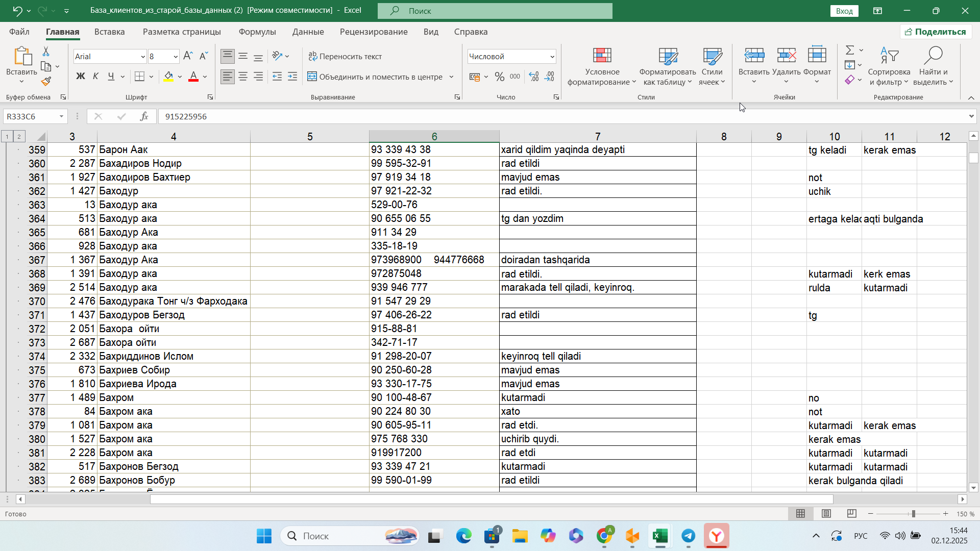Enable Wrap Text (Переносить текст)

coord(345,56)
